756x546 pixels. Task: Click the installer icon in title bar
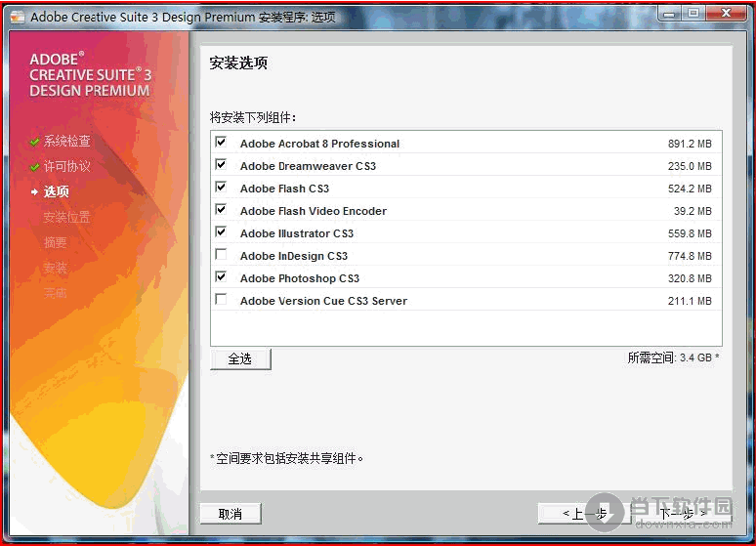[x=18, y=17]
